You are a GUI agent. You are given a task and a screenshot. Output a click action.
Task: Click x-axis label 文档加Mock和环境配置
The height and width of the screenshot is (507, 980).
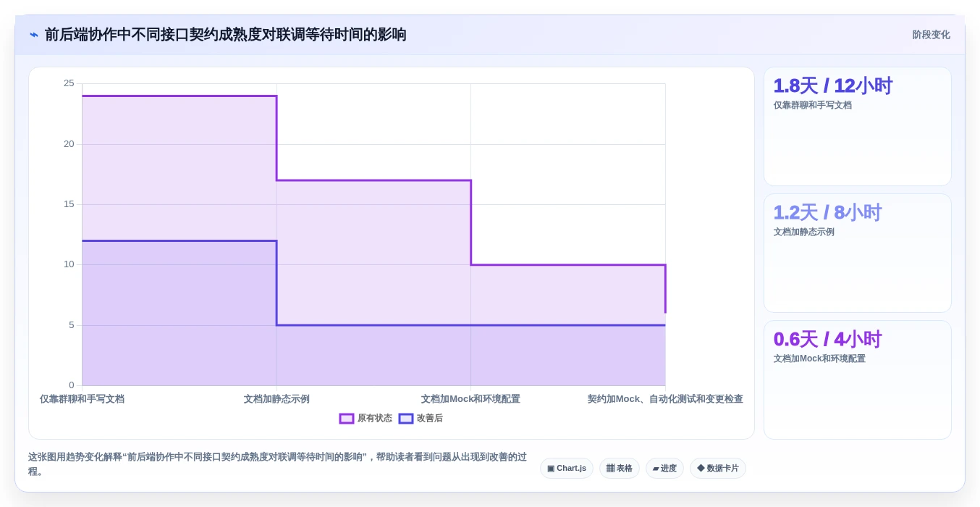[x=470, y=399]
